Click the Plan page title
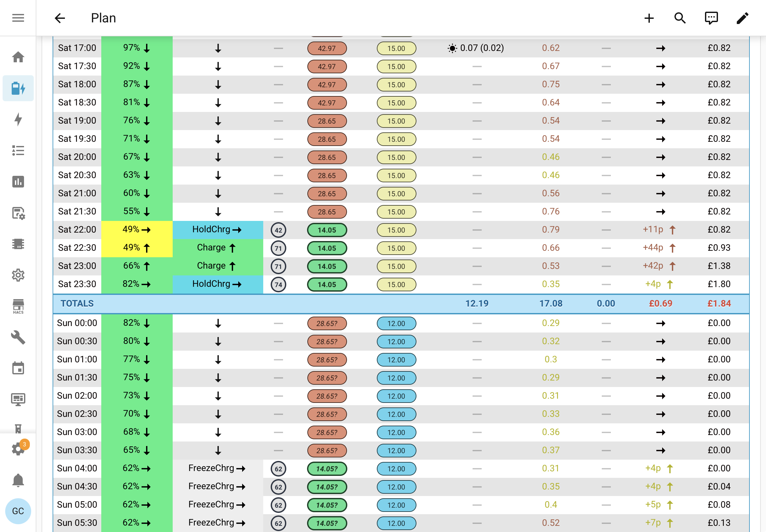The width and height of the screenshot is (766, 532). tap(104, 18)
